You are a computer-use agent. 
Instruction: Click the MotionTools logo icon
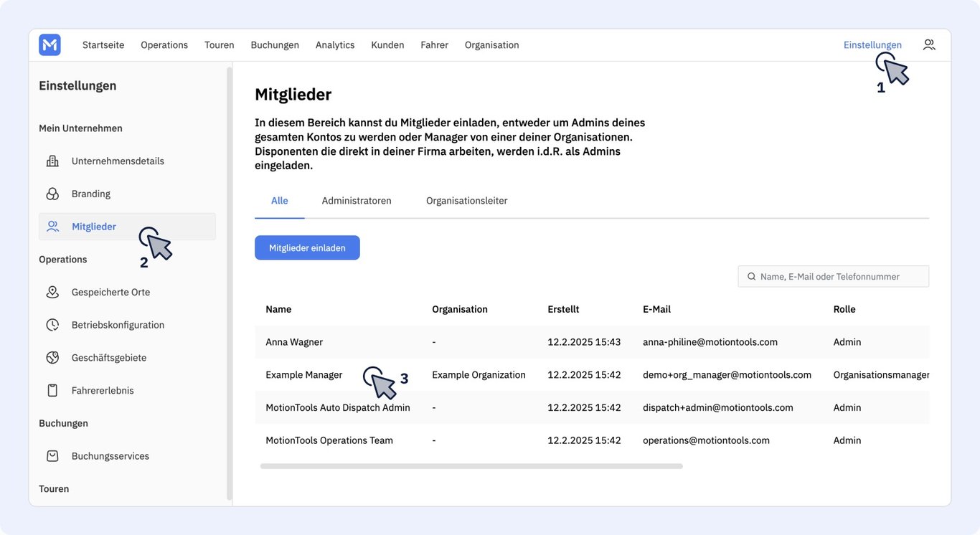click(x=50, y=45)
